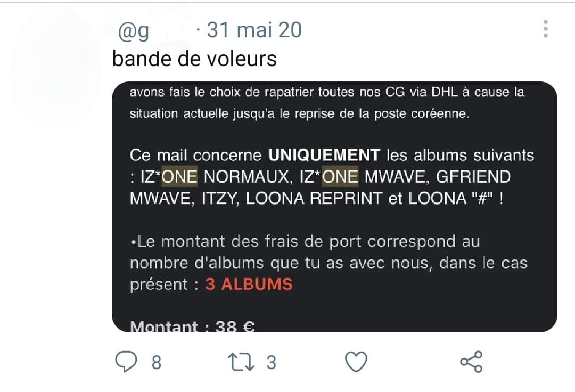Open the three-dot more options menu
575x392 pixels.
pyautogui.click(x=546, y=29)
